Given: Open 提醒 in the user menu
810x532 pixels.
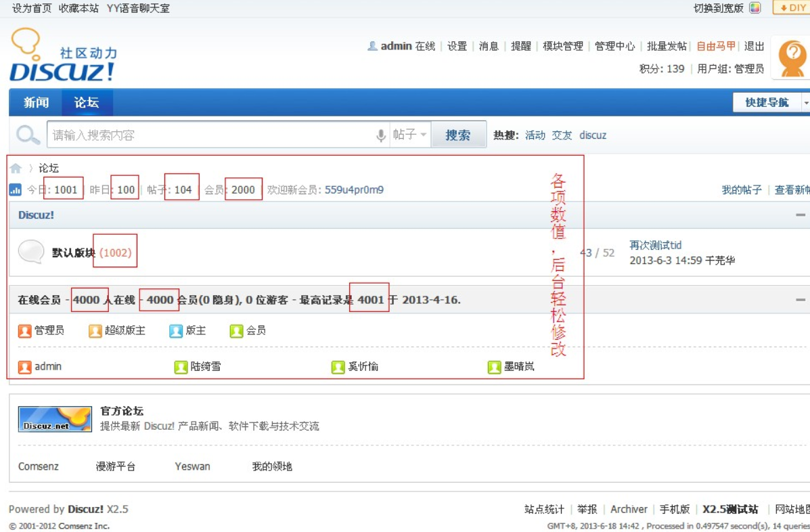Looking at the screenshot, I should click(x=521, y=47).
